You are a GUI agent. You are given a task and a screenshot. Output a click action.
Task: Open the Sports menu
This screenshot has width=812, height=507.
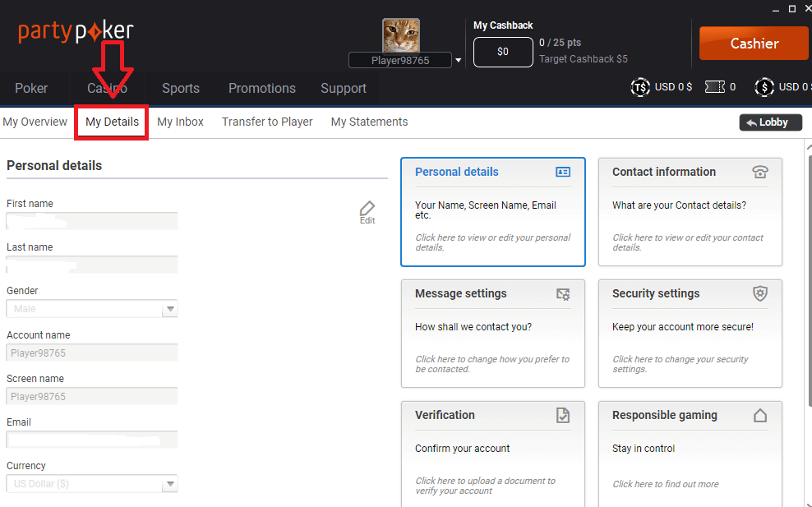click(181, 89)
